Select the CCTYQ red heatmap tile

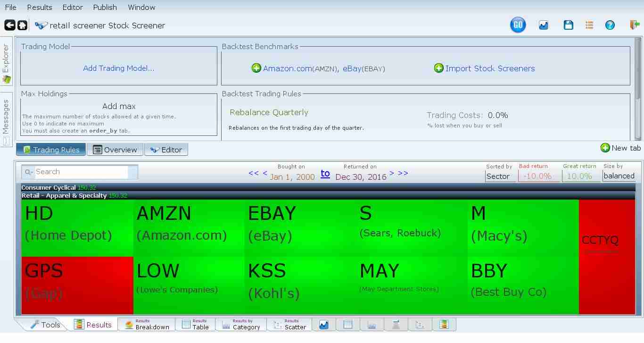pyautogui.click(x=607, y=257)
